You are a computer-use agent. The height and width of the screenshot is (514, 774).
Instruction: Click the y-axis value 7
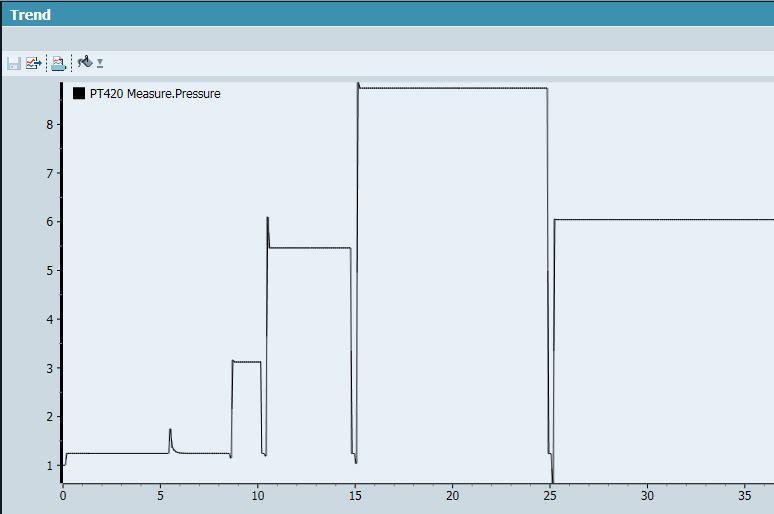(x=50, y=174)
